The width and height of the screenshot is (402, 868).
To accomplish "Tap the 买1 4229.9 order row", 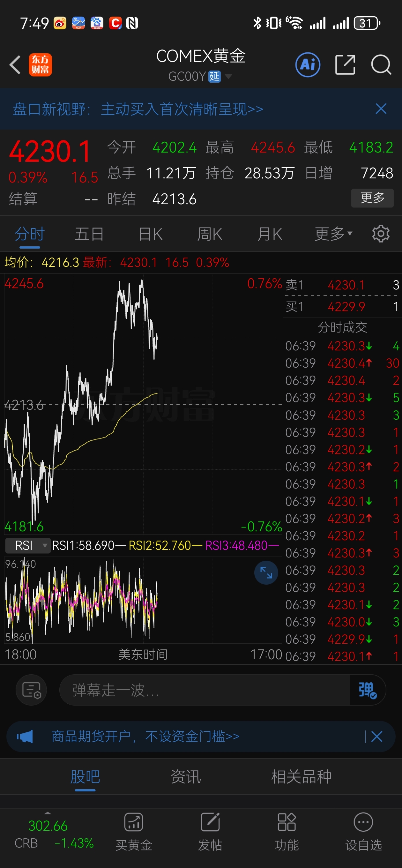I will tap(342, 307).
